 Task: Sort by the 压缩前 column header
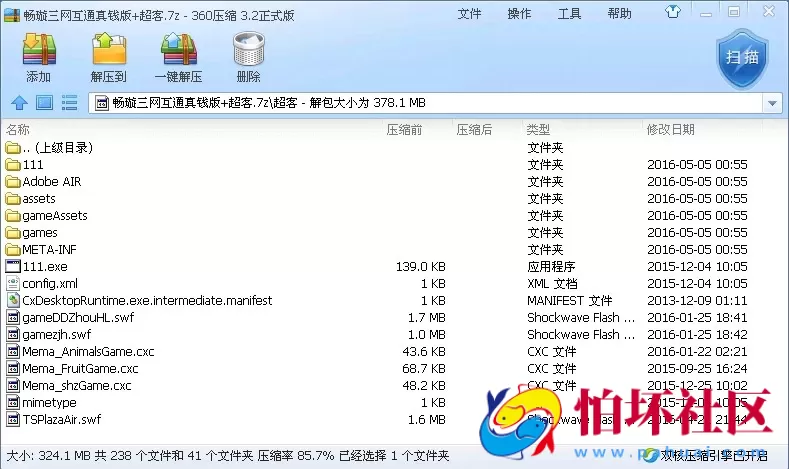404,130
